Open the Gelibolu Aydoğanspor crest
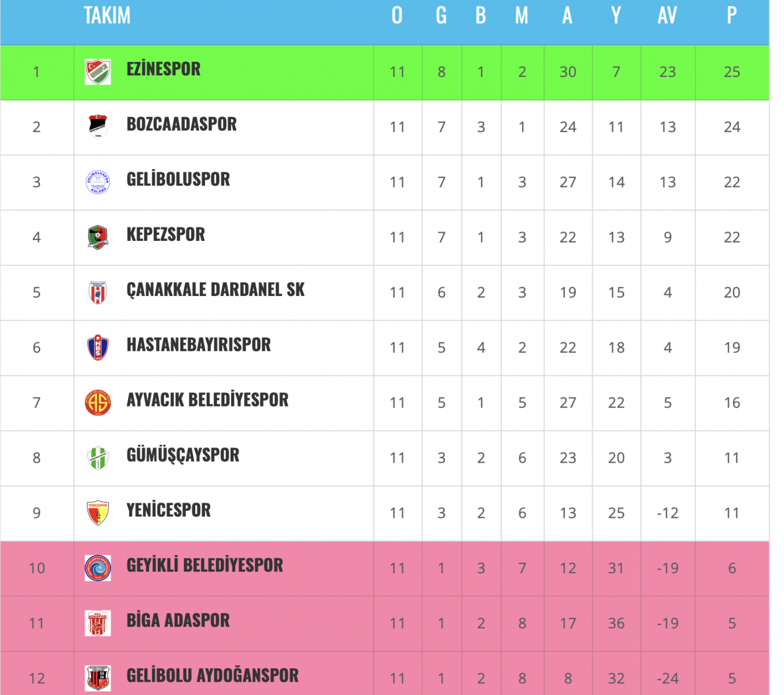Screen dimensions: 784x695 coord(97,678)
